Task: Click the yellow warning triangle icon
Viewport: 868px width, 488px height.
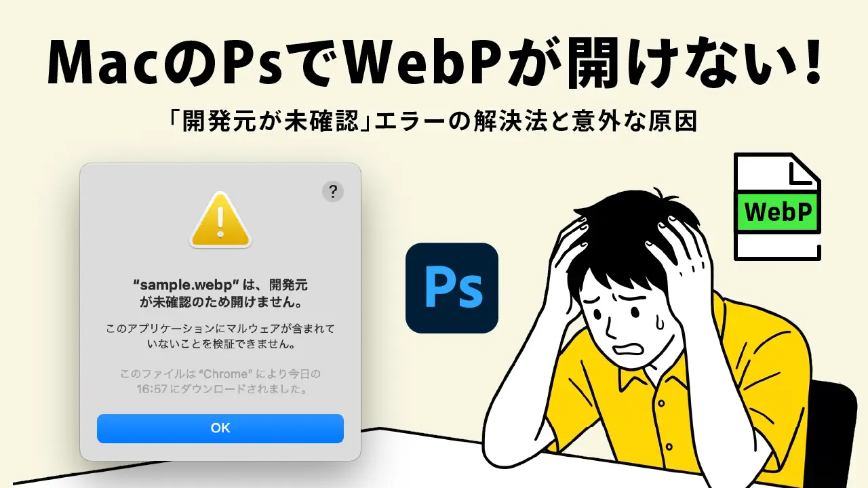Action: pyautogui.click(x=220, y=220)
